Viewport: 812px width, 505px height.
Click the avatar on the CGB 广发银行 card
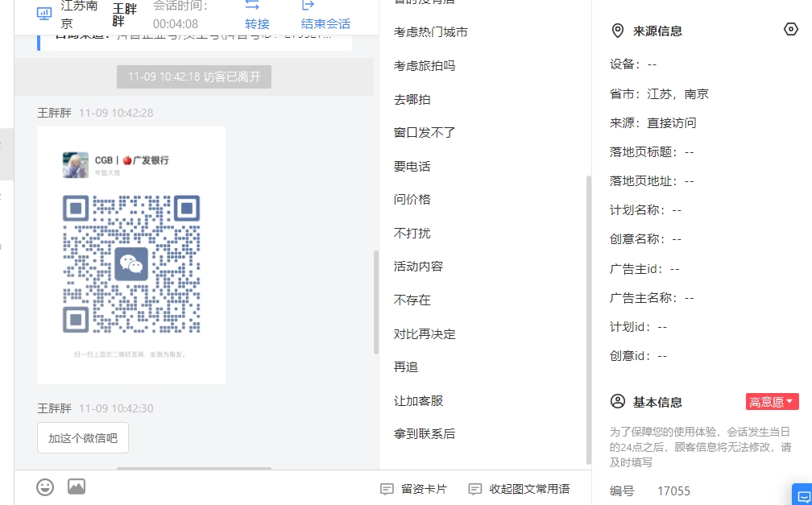pyautogui.click(x=76, y=164)
